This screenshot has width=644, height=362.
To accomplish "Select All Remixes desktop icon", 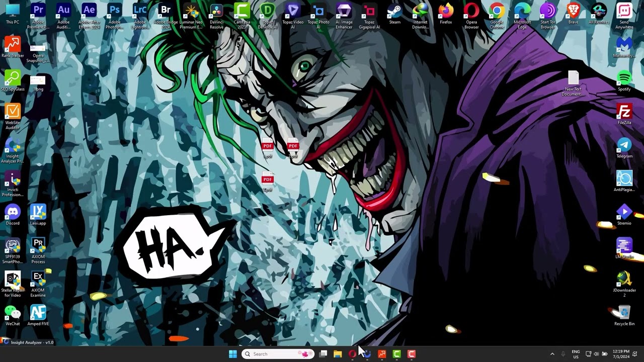I will (599, 15).
